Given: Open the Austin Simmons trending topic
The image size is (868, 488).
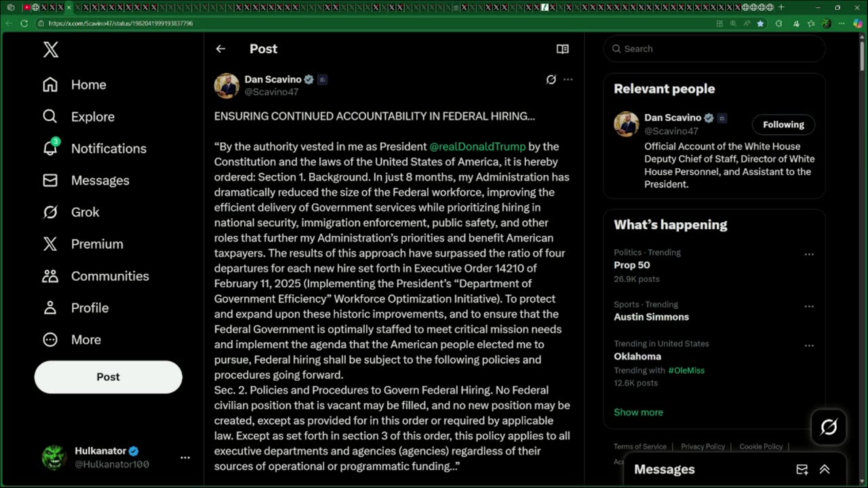Looking at the screenshot, I should tap(651, 317).
